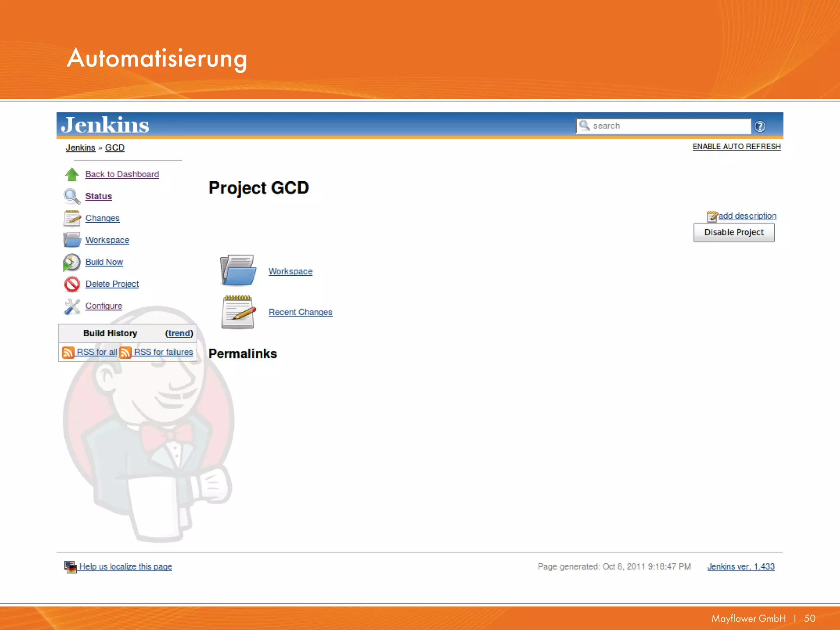Click the RSS for all feed icon

pos(68,352)
